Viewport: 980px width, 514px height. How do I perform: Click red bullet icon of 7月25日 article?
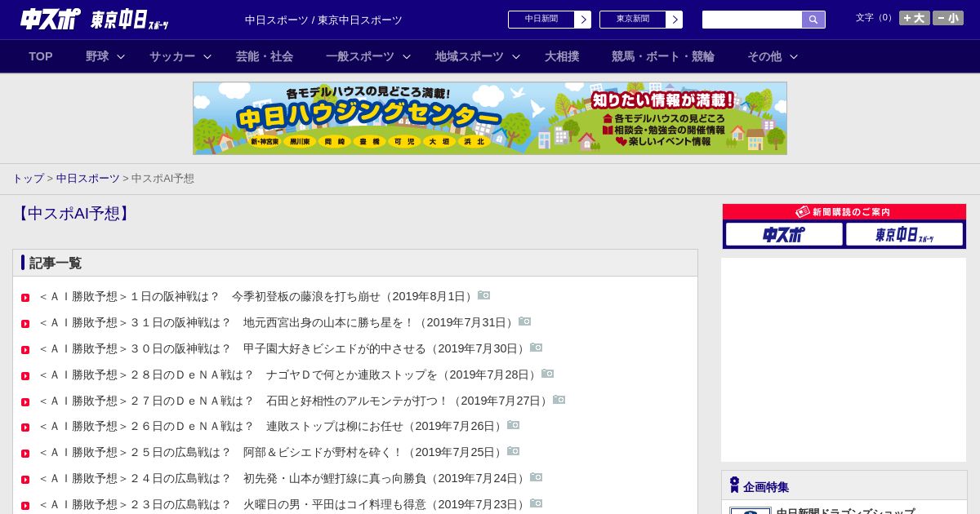click(x=25, y=454)
